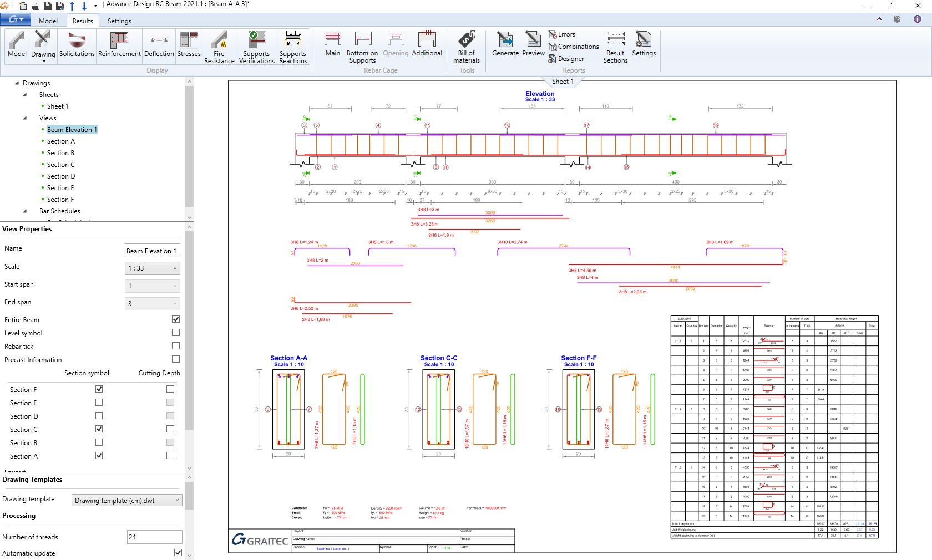
Task: Enable the Level symbol checkbox
Action: (x=176, y=333)
